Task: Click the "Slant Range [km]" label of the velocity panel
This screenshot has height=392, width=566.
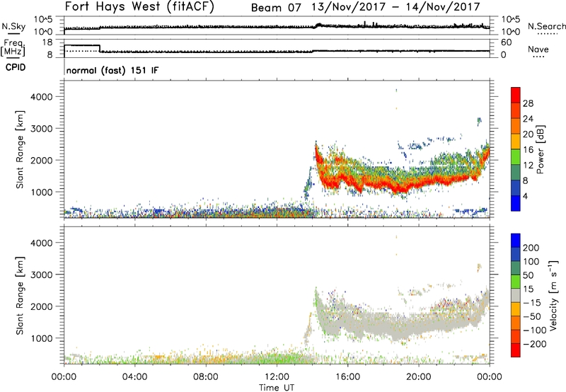Action: click(x=20, y=296)
